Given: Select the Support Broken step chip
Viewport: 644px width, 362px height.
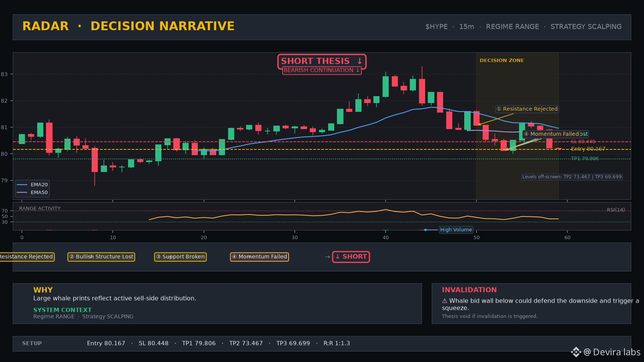Looking at the screenshot, I should tap(180, 257).
